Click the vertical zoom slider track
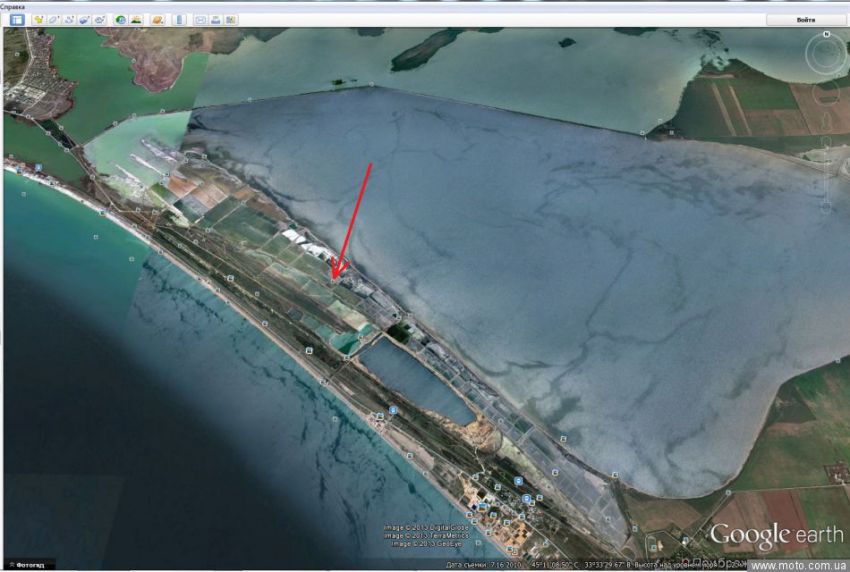Image resolution: width=850 pixels, height=572 pixels. [826, 173]
